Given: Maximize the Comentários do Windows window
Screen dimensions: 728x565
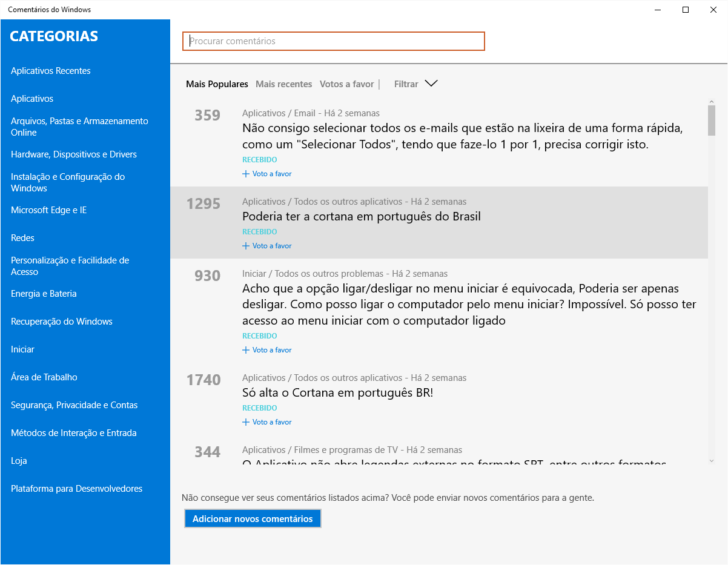Looking at the screenshot, I should 686,10.
